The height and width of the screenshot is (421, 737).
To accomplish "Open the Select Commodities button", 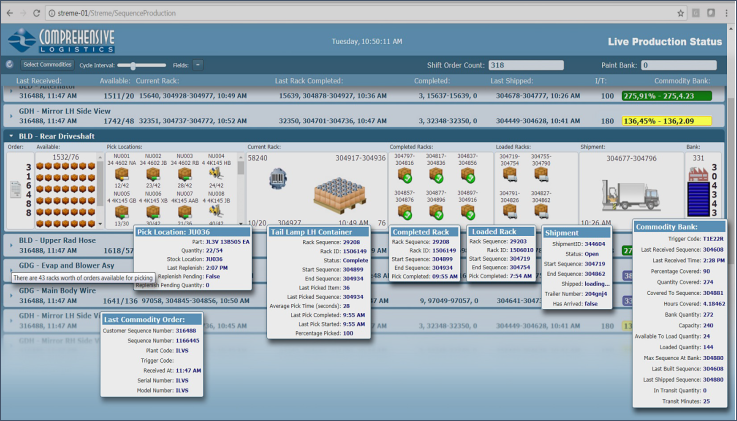I will point(47,65).
